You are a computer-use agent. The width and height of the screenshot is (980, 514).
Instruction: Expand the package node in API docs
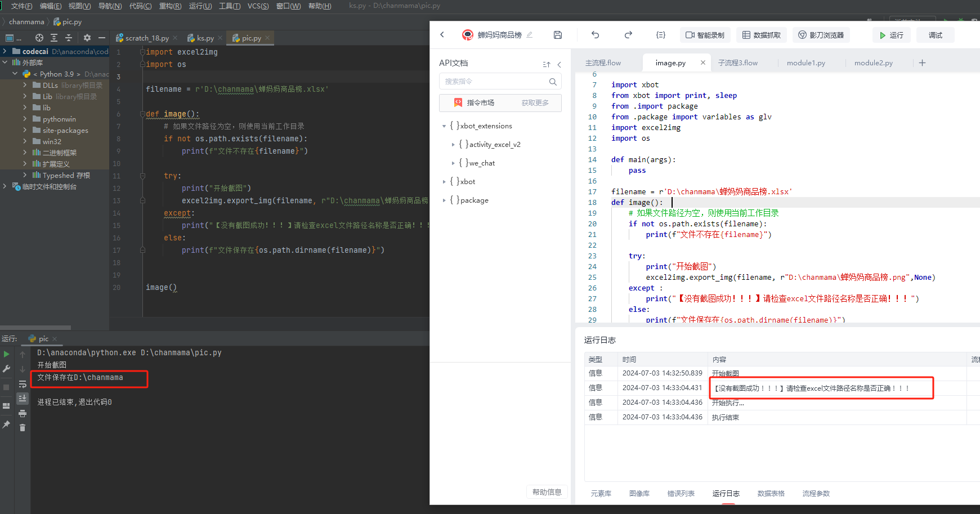pos(444,200)
